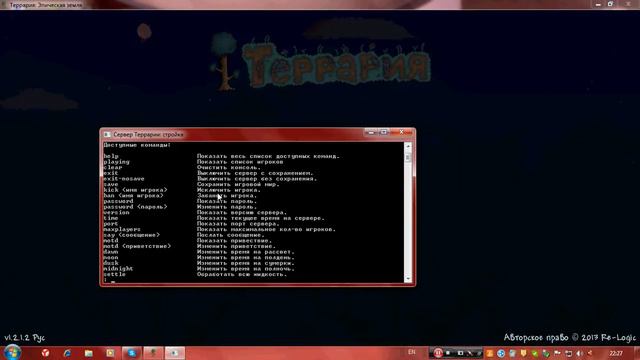Minimize the Terraria game window
This screenshot has height=360, width=640.
click(x=598, y=4)
